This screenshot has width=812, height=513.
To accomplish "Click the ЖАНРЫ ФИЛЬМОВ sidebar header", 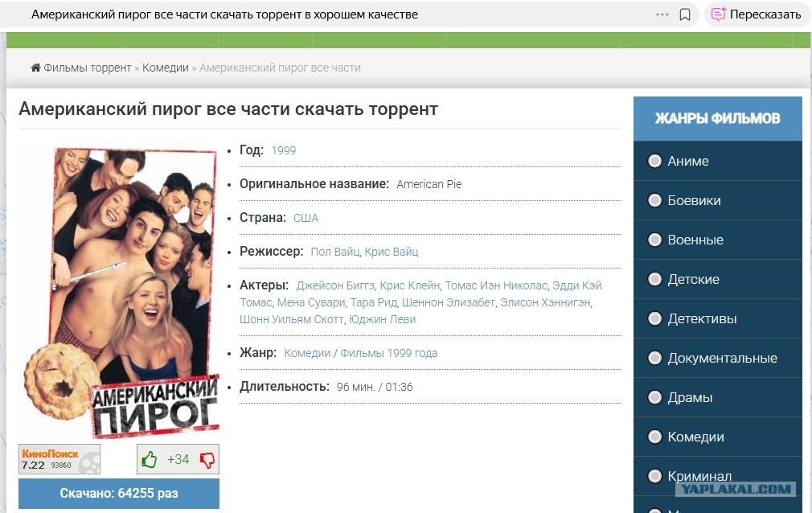I will (718, 119).
